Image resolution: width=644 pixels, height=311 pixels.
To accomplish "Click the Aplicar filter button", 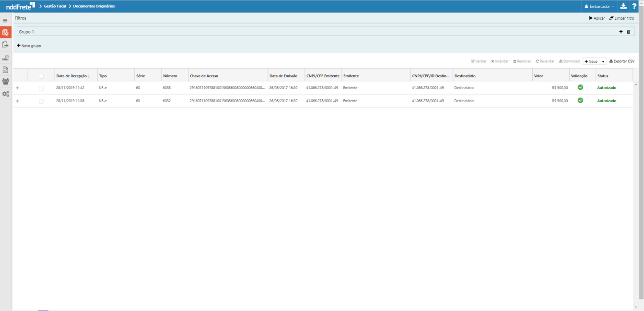I will point(597,18).
